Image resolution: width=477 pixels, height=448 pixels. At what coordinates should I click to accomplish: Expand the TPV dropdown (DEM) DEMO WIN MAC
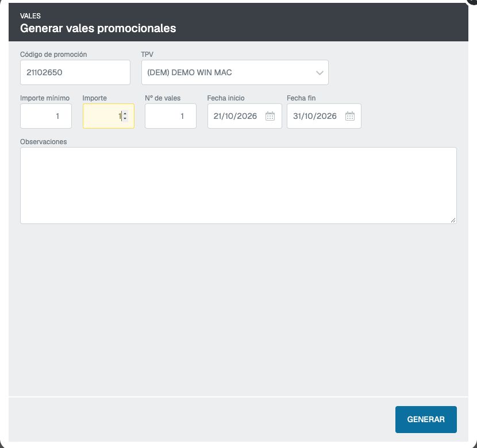pos(235,72)
